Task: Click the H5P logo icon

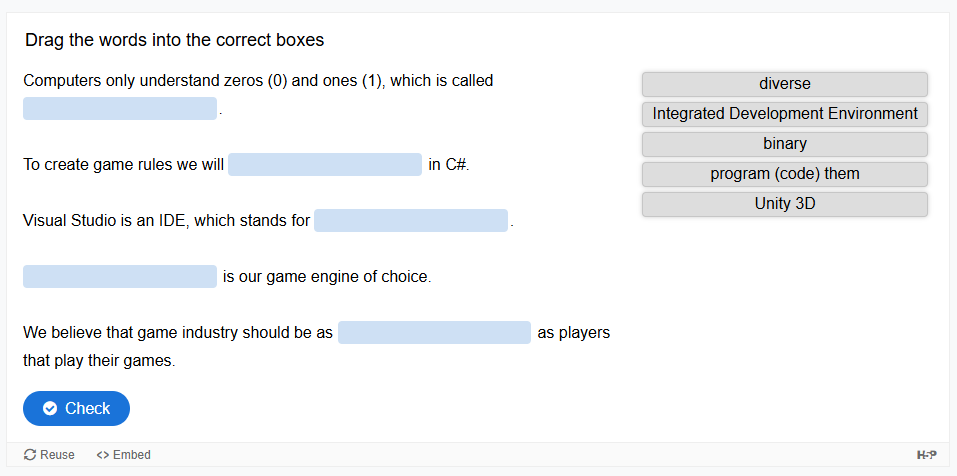Action: click(x=926, y=455)
